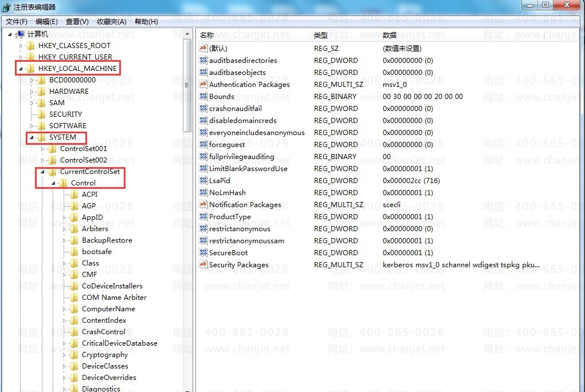585x392 pixels.
Task: Open the 文件(F) menu
Action: click(x=17, y=22)
